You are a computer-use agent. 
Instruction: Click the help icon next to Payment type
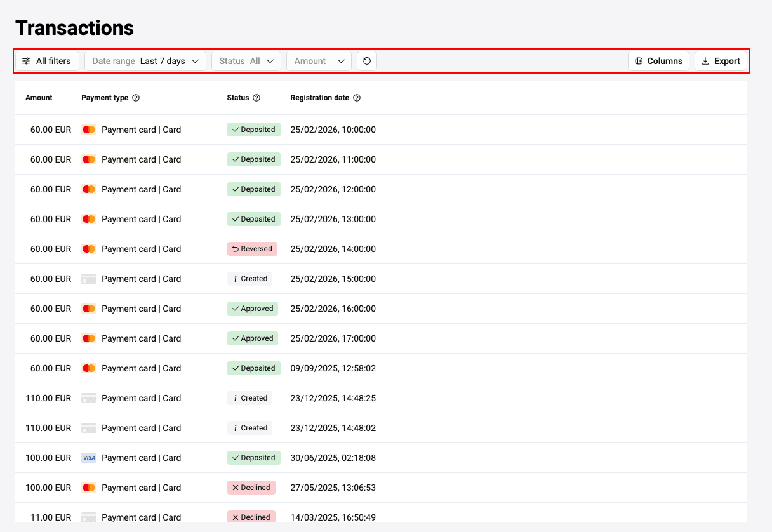[136, 98]
